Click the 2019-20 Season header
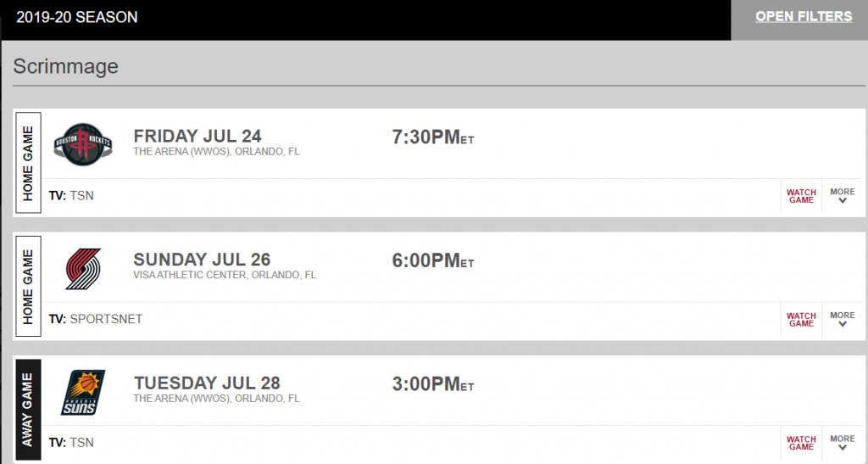The height and width of the screenshot is (464, 868). pos(77,17)
